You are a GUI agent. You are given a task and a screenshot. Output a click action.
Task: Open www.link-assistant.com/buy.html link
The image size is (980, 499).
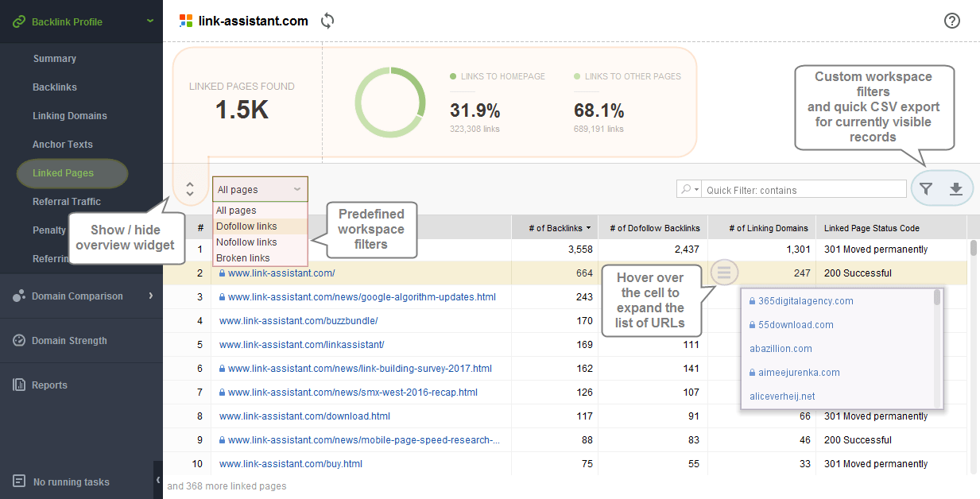point(291,464)
